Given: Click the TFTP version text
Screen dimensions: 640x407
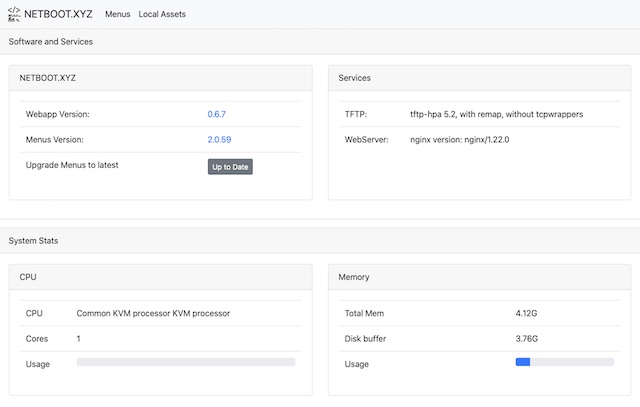Looking at the screenshot, I should tap(496, 114).
